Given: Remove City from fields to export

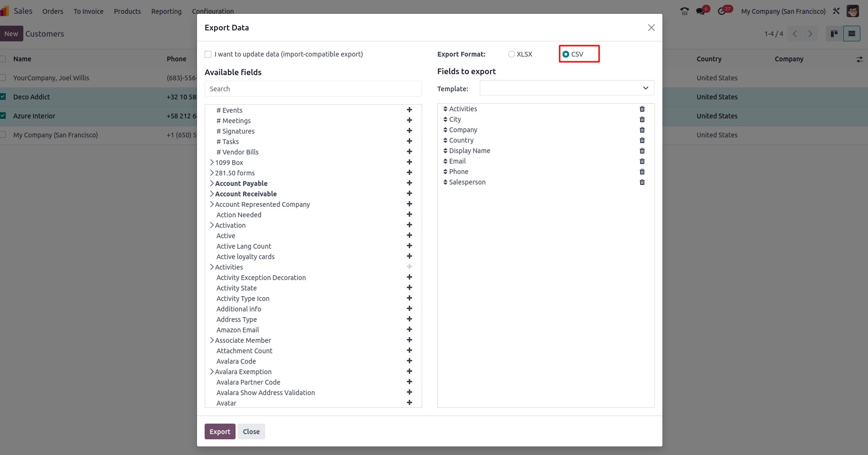Looking at the screenshot, I should click(x=642, y=119).
